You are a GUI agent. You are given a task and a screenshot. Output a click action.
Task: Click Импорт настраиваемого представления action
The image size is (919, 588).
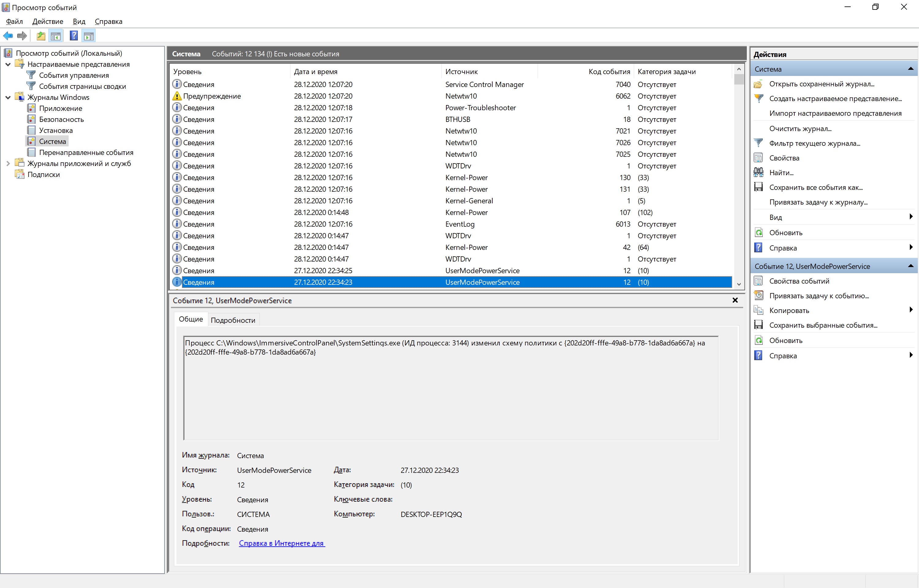pos(835,113)
